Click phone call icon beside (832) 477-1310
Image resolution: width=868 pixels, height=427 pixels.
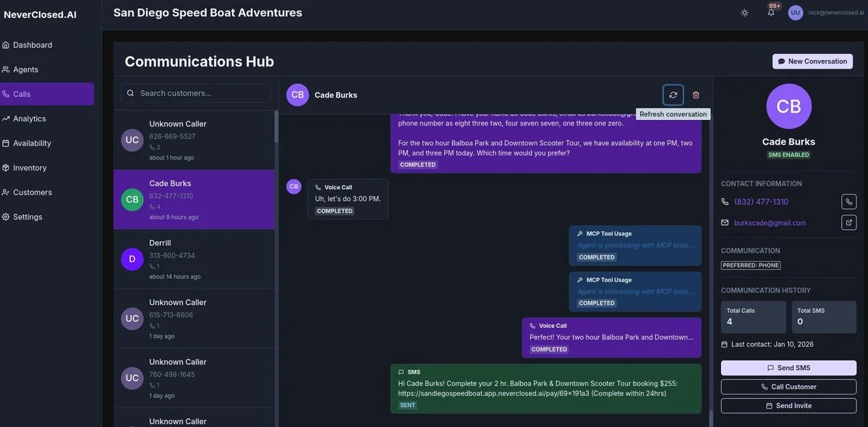pos(849,202)
